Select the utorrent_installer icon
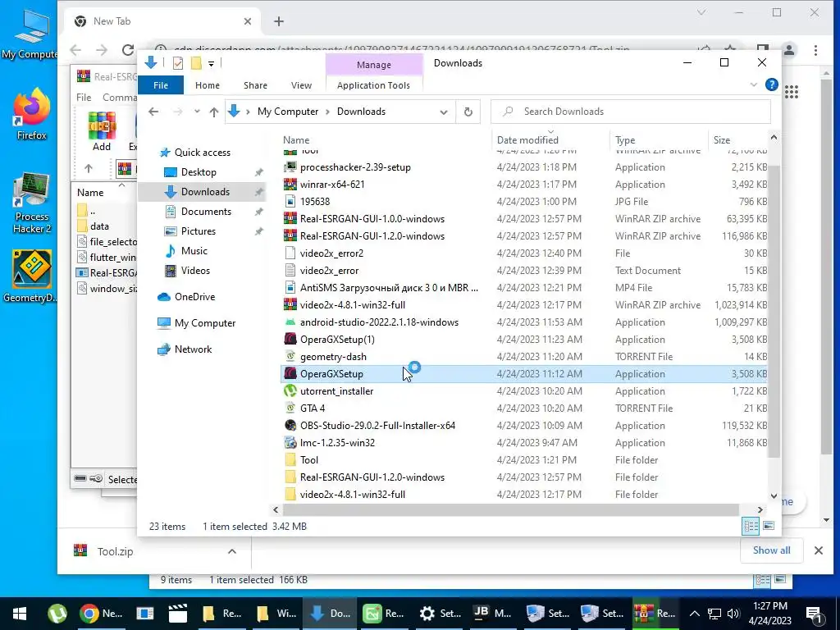 (290, 391)
